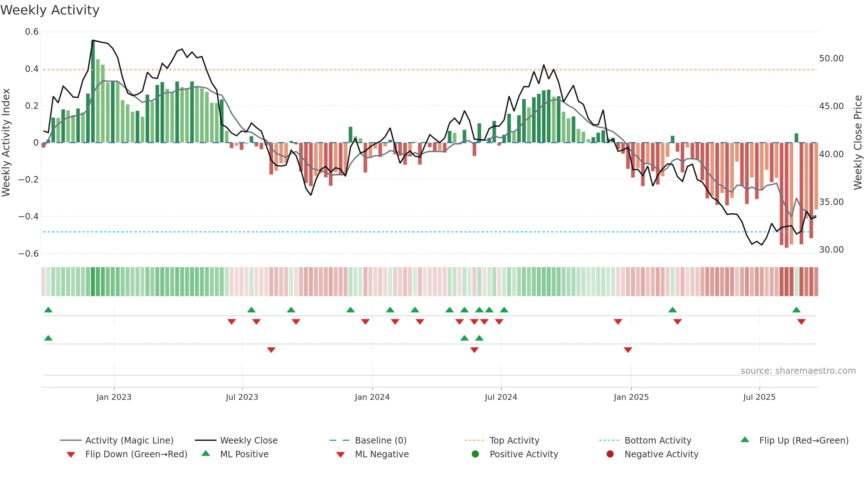Click the 50.00 price tick label
868x488 pixels.
point(831,59)
